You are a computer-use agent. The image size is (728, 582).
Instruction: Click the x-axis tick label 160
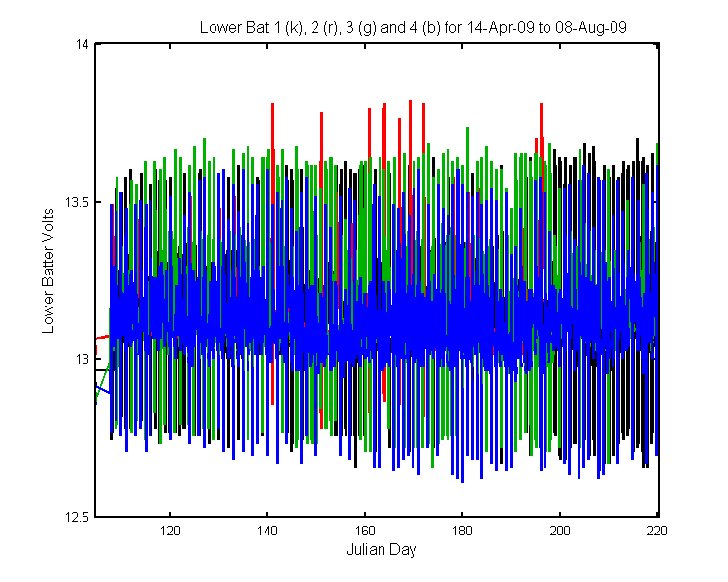364,531
